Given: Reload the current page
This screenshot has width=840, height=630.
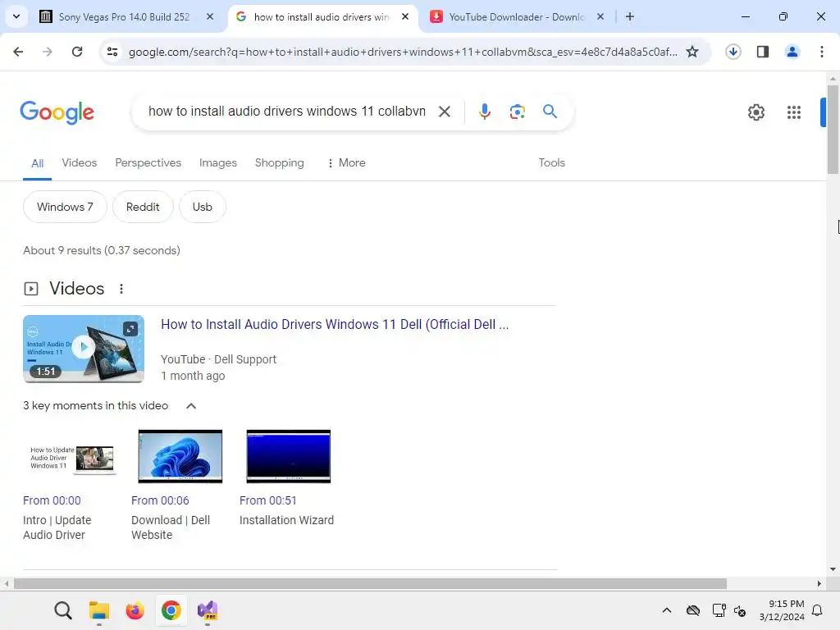Looking at the screenshot, I should tap(77, 52).
